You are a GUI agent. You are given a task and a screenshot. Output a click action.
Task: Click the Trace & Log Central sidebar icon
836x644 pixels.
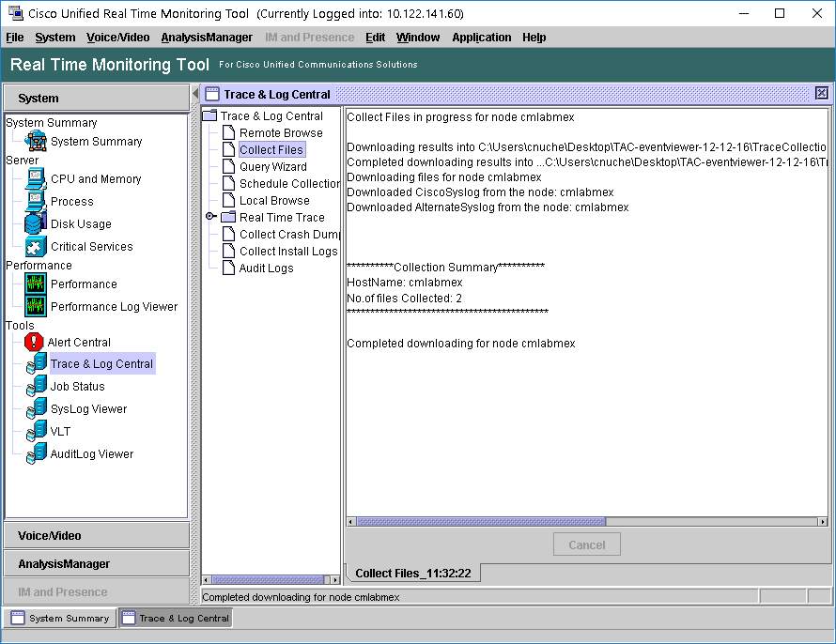(37, 364)
